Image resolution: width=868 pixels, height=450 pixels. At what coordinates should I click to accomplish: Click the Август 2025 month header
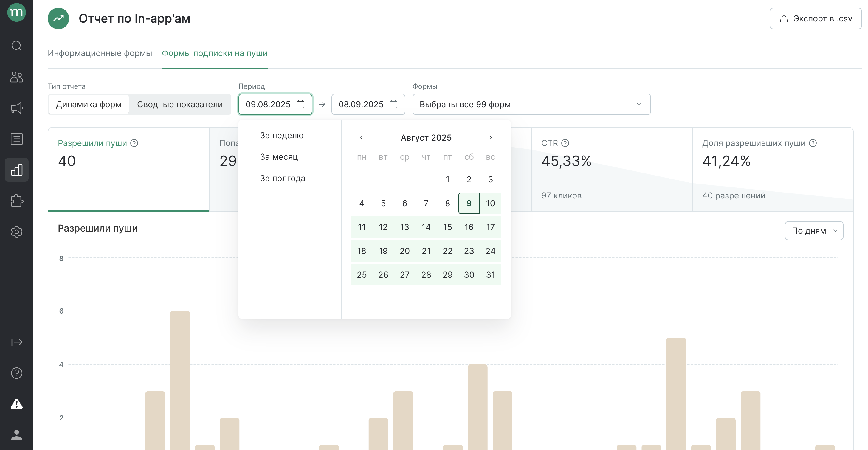426,138
